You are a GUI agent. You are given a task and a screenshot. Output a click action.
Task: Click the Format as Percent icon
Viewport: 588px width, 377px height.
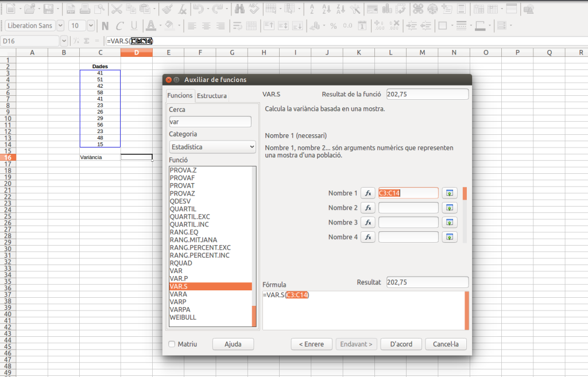[x=333, y=26]
